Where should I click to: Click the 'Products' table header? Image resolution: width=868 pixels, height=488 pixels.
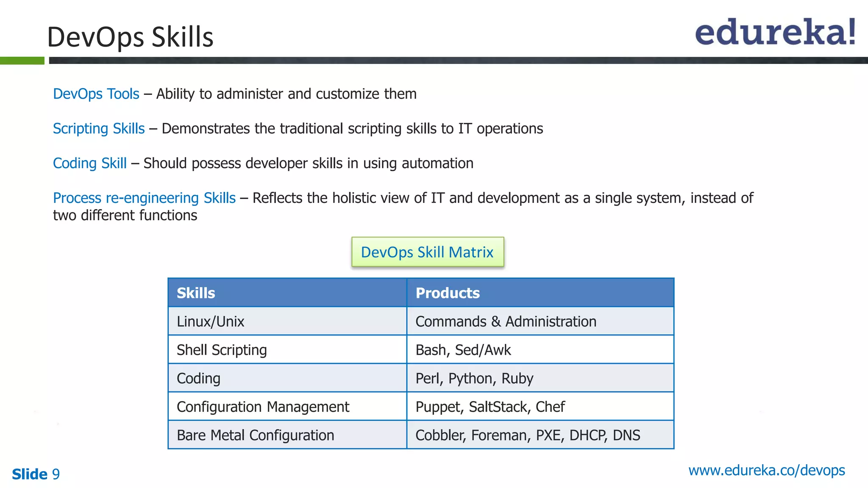(x=540, y=293)
